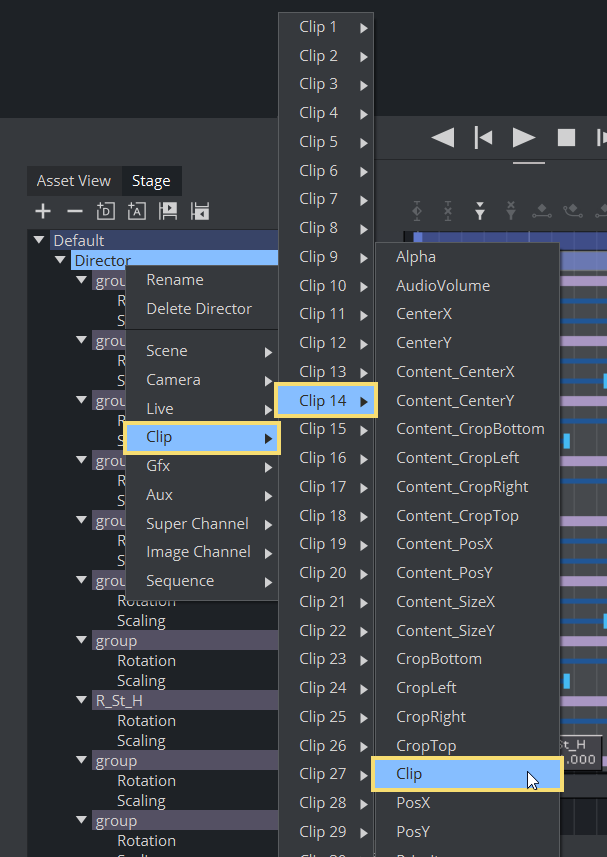
Task: Jump to start of animation
Action: tap(483, 137)
